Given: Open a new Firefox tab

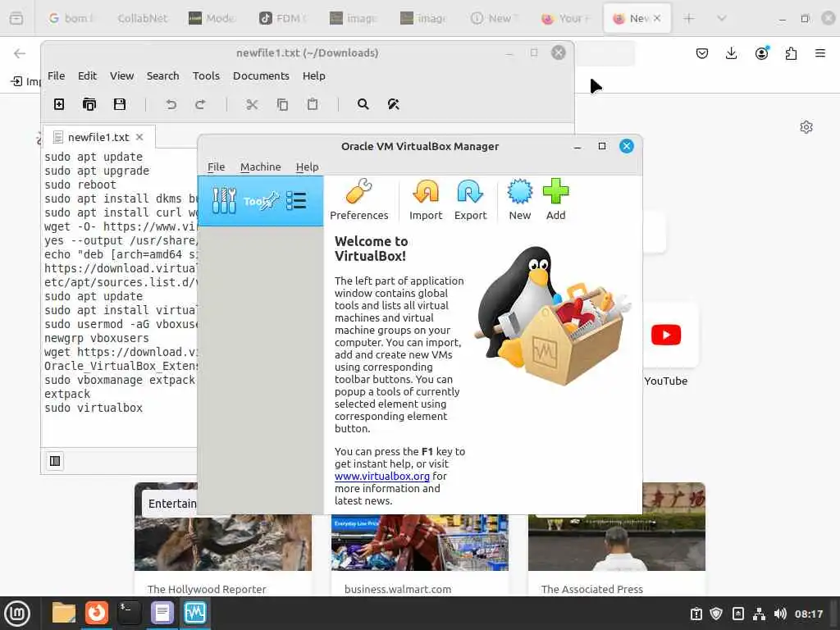Looking at the screenshot, I should point(688,18).
